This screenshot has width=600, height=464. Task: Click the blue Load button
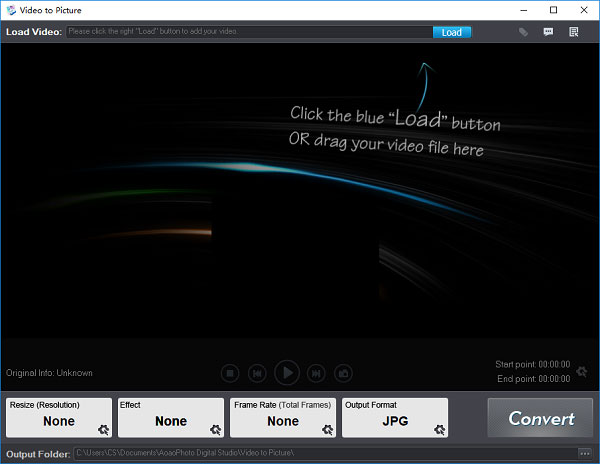(x=451, y=32)
